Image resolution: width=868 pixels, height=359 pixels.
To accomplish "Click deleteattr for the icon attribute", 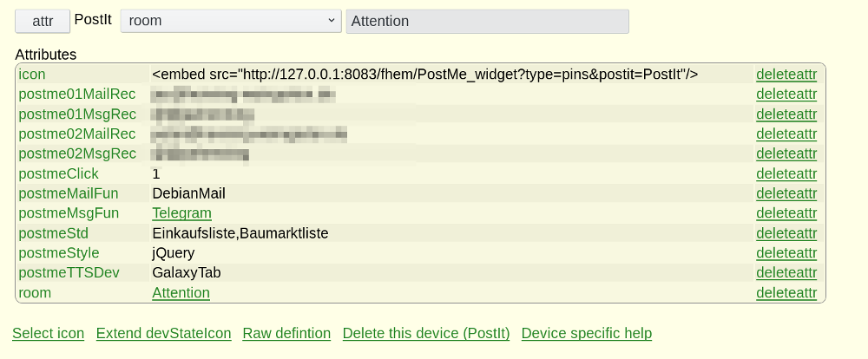I will click(x=786, y=74).
